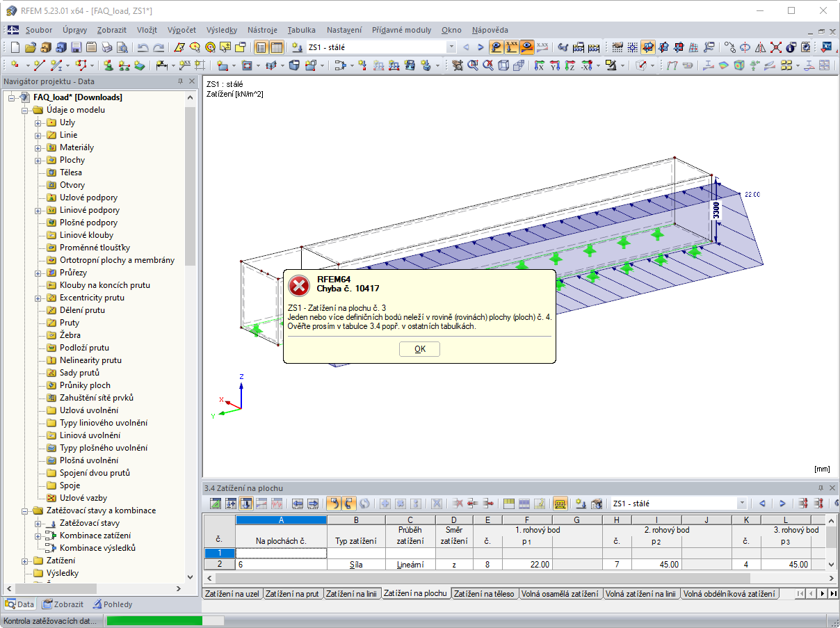Expand the Zatížení tree node
The width and height of the screenshot is (840, 628).
pyautogui.click(x=26, y=561)
